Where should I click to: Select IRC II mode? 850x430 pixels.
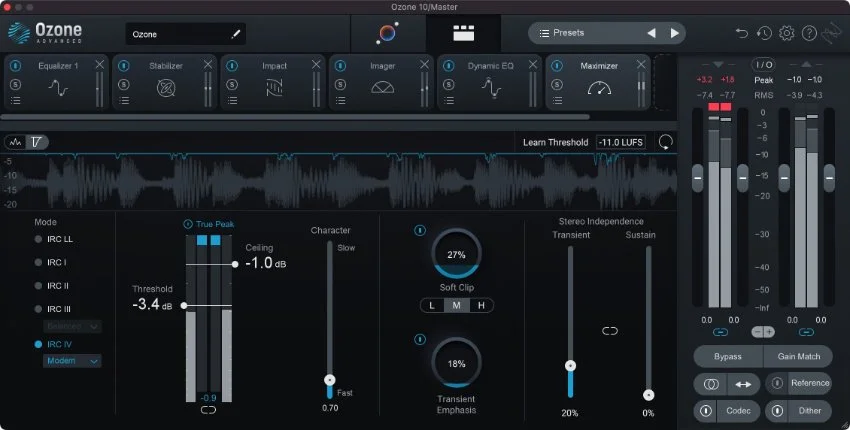(x=51, y=286)
